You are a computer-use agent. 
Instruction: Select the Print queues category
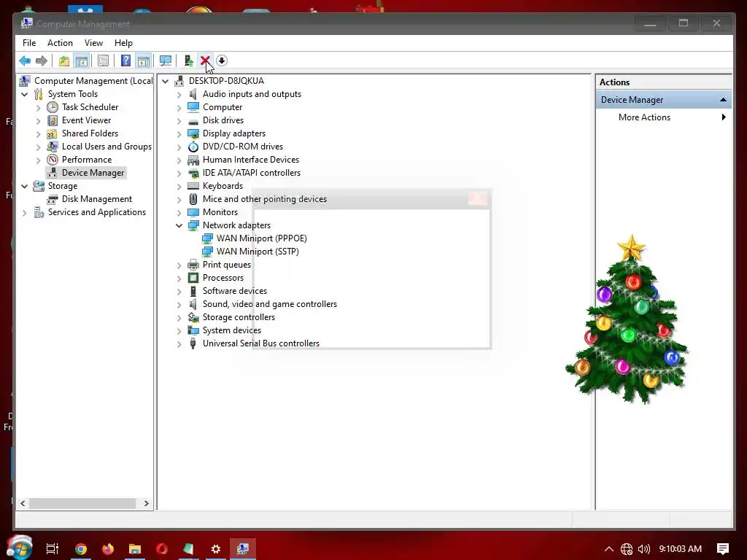(x=227, y=265)
